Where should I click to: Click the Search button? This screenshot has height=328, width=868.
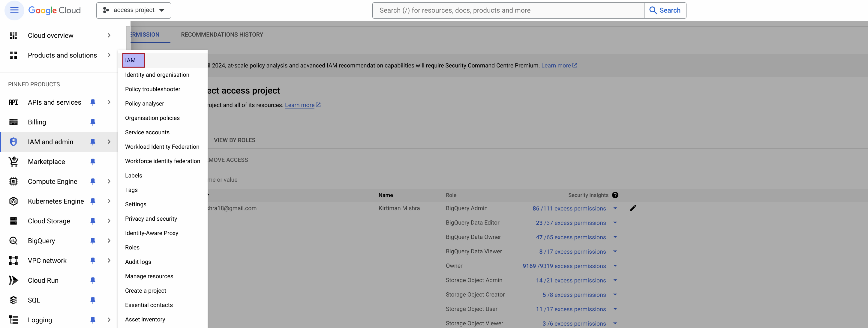(x=665, y=10)
